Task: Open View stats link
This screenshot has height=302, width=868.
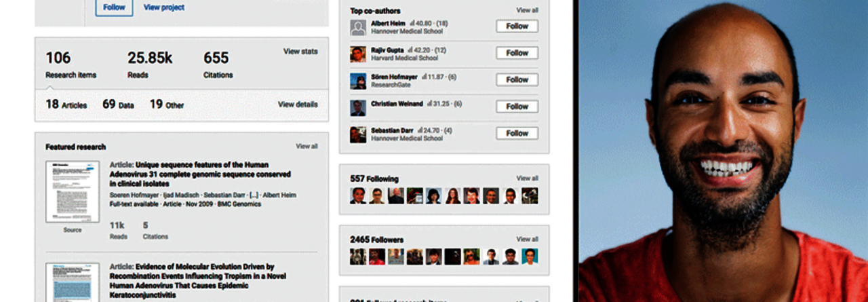Action: point(300,52)
